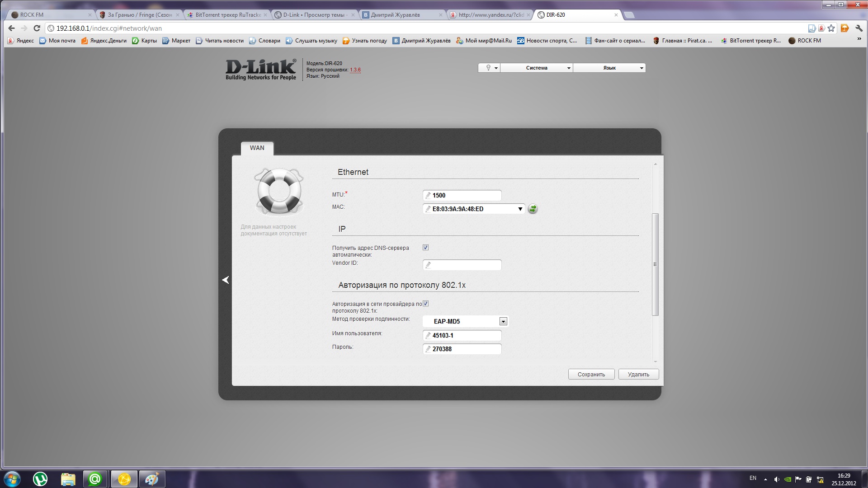Open the MAC address dropdown arrow

[x=520, y=209]
